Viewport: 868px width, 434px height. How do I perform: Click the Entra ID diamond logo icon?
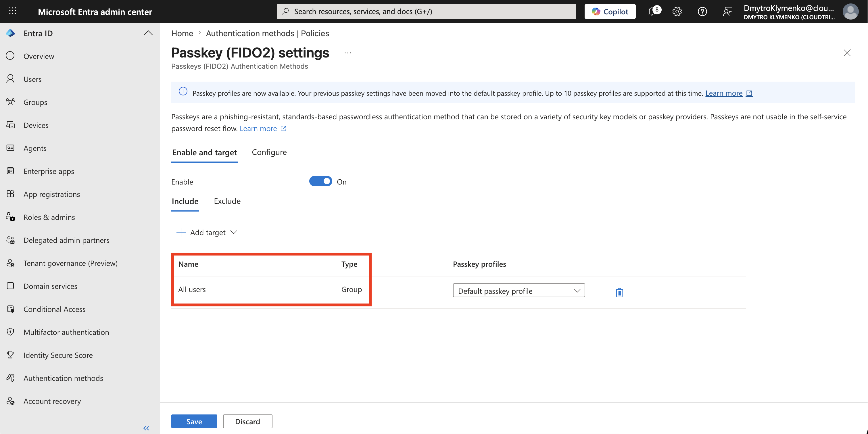[10, 33]
